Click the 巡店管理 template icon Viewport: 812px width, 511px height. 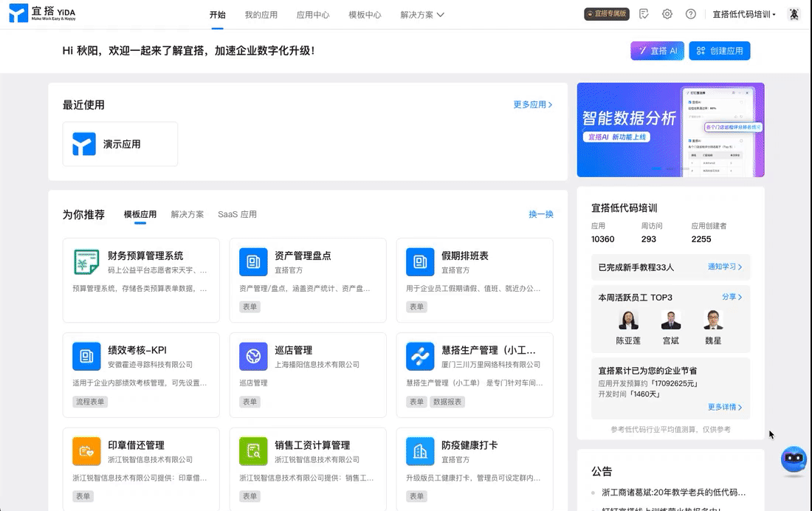[x=253, y=356]
